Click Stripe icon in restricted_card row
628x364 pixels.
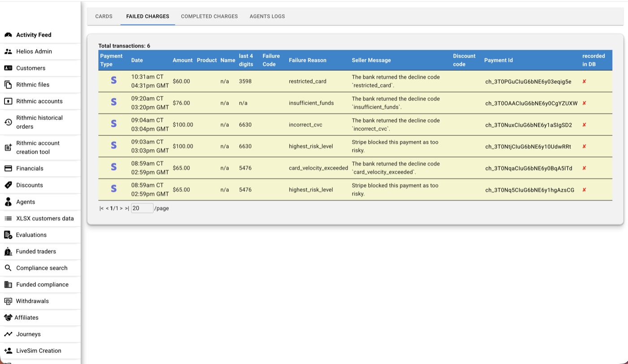tap(113, 80)
